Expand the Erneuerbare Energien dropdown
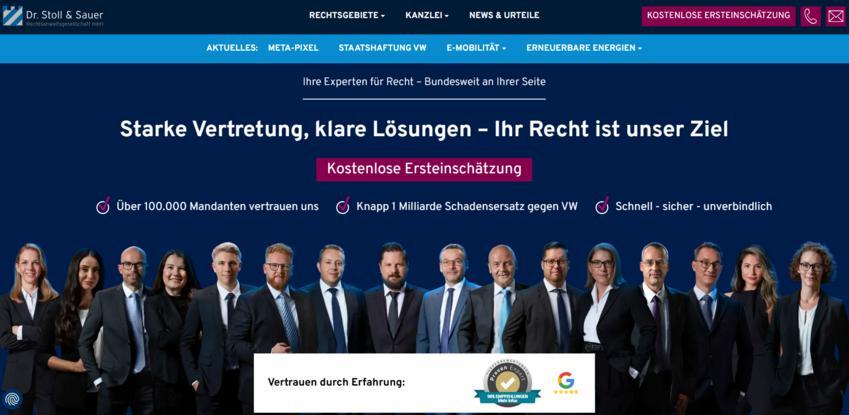849x415 pixels. pos(584,48)
